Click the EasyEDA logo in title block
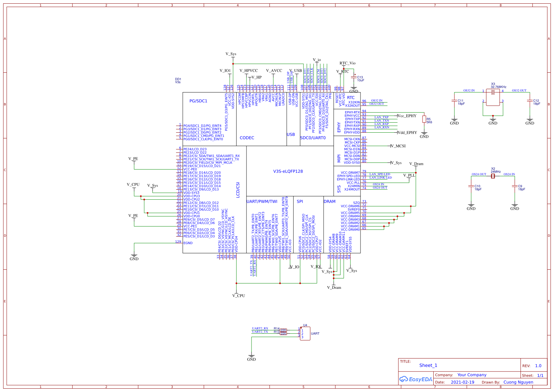Screen dimensions: 554x392 point(416,379)
